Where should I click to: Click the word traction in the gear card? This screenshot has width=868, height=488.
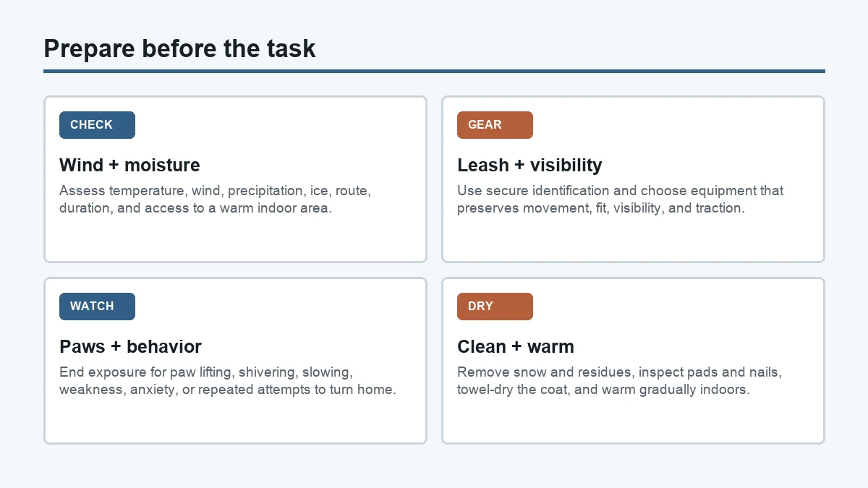click(x=720, y=208)
